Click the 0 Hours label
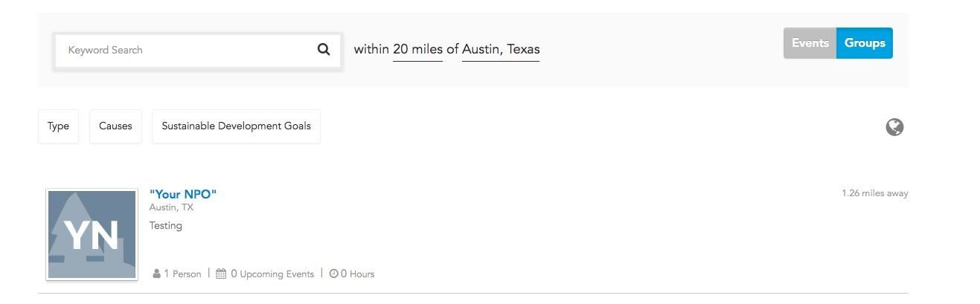 (357, 274)
